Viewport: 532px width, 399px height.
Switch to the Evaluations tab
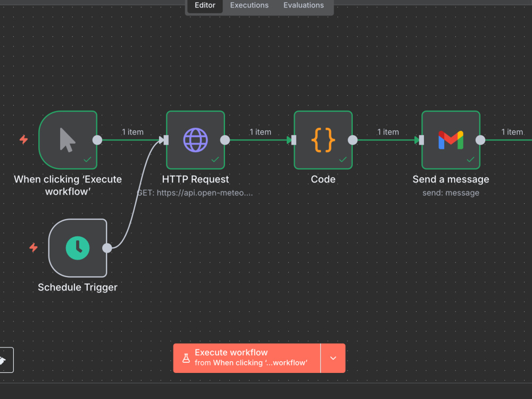pos(304,5)
